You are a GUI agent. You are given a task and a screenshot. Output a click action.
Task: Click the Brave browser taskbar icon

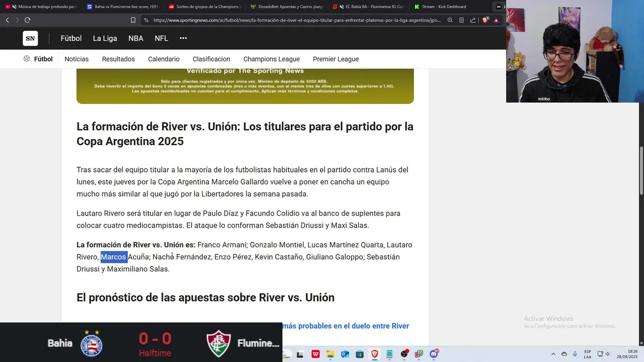coord(374,354)
